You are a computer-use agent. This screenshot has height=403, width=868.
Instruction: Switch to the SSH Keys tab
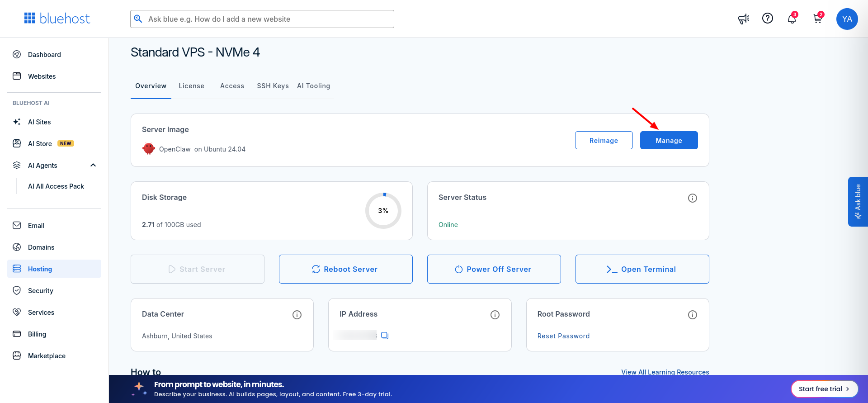point(273,86)
